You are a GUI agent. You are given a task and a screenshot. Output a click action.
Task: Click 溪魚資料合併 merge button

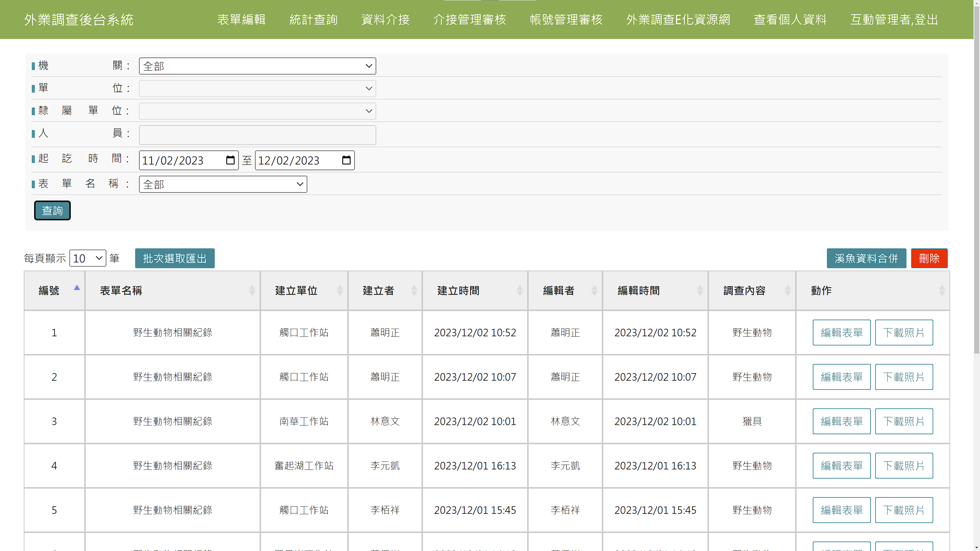point(867,258)
